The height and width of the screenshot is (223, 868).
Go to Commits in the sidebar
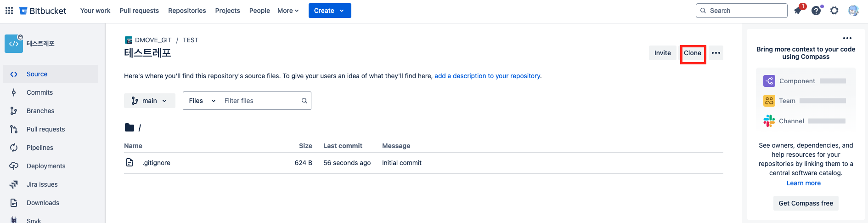(x=39, y=92)
